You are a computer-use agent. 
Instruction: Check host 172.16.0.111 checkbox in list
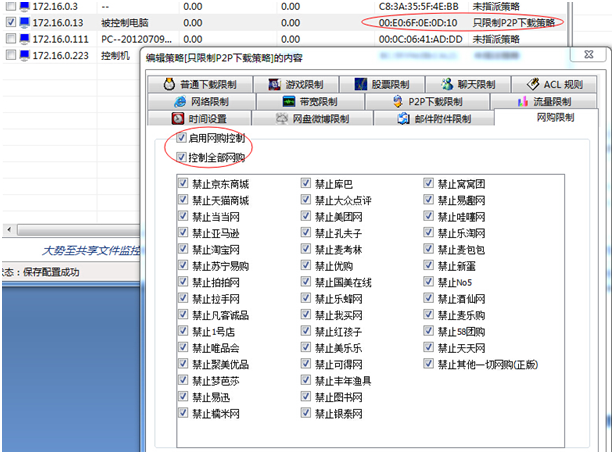point(11,39)
